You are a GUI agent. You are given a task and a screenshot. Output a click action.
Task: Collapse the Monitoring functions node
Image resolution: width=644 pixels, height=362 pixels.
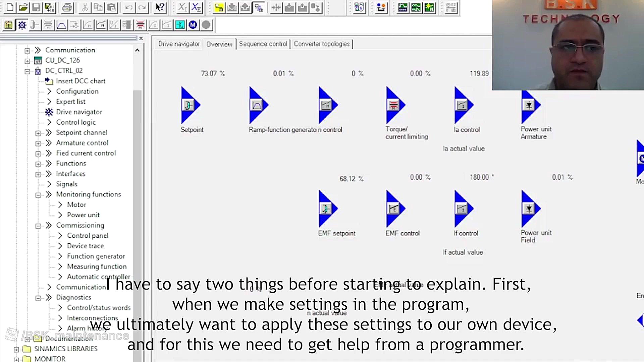pos(38,195)
